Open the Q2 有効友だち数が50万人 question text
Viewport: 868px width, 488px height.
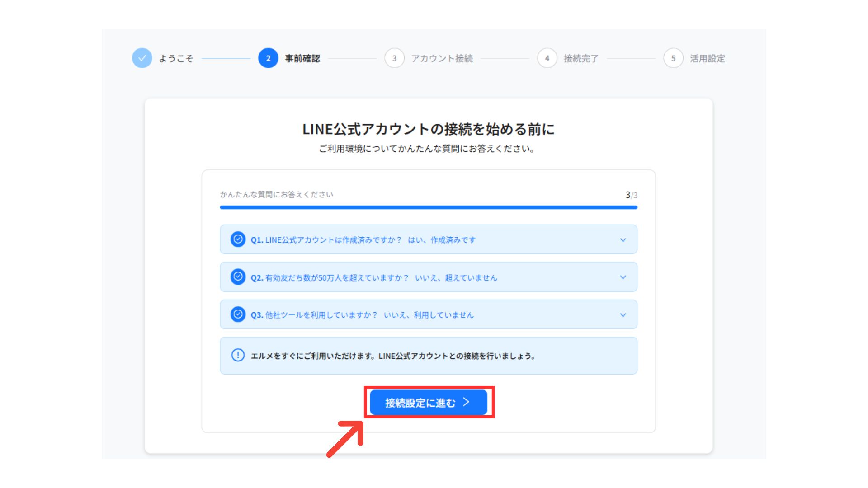click(x=330, y=277)
